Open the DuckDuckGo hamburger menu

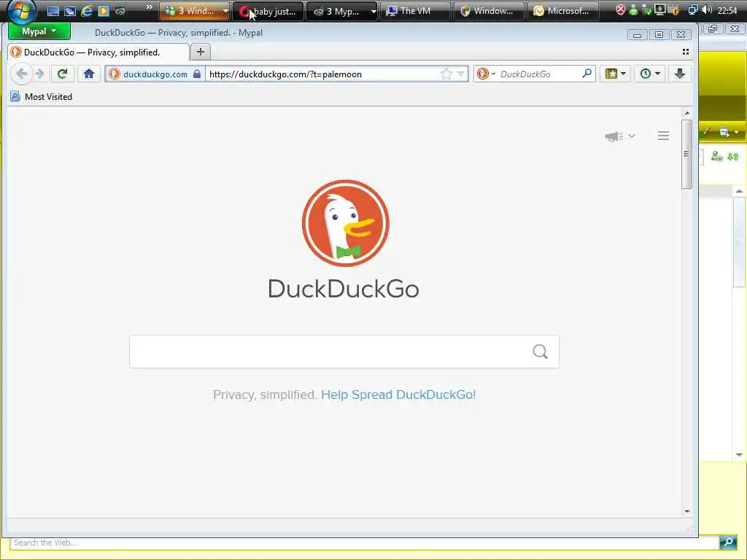pyautogui.click(x=663, y=136)
